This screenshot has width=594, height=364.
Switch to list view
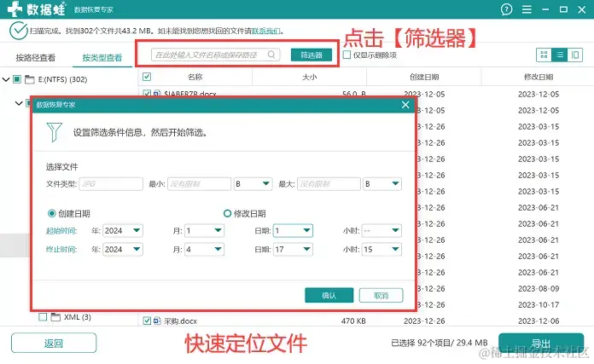pyautogui.click(x=560, y=55)
